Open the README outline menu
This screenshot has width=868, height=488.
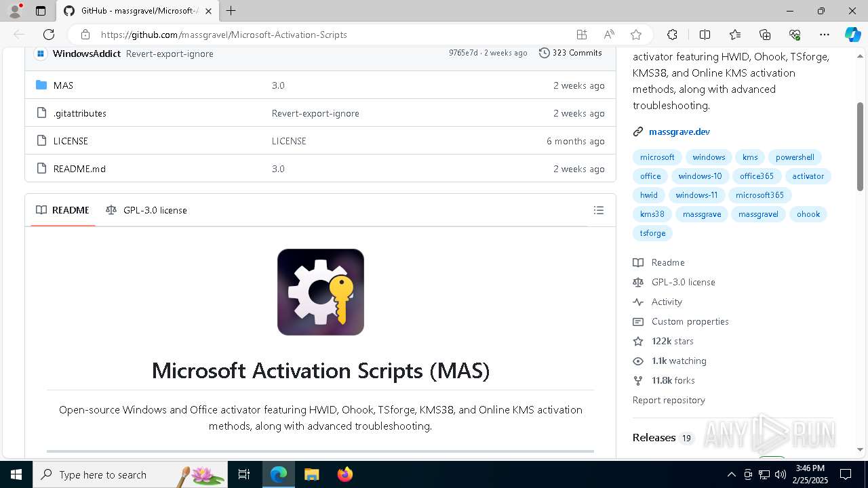point(598,210)
